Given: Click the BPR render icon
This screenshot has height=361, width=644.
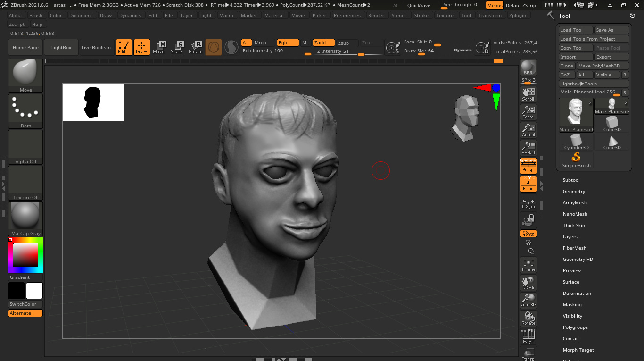Looking at the screenshot, I should 528,67.
